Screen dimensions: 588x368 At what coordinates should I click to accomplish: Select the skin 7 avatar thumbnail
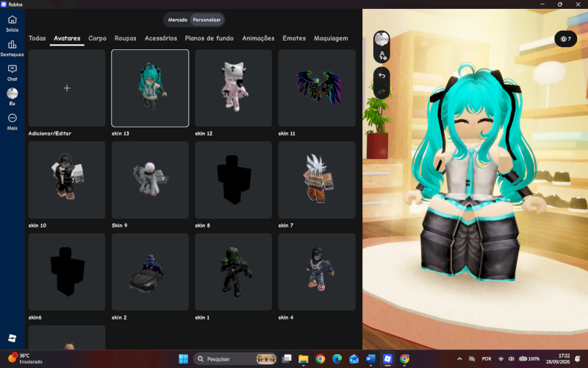click(317, 180)
